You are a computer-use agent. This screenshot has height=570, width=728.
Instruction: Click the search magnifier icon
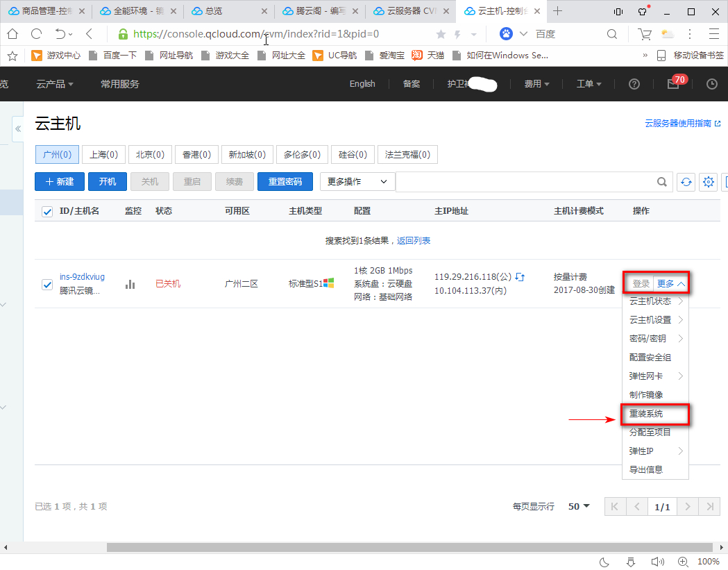662,182
